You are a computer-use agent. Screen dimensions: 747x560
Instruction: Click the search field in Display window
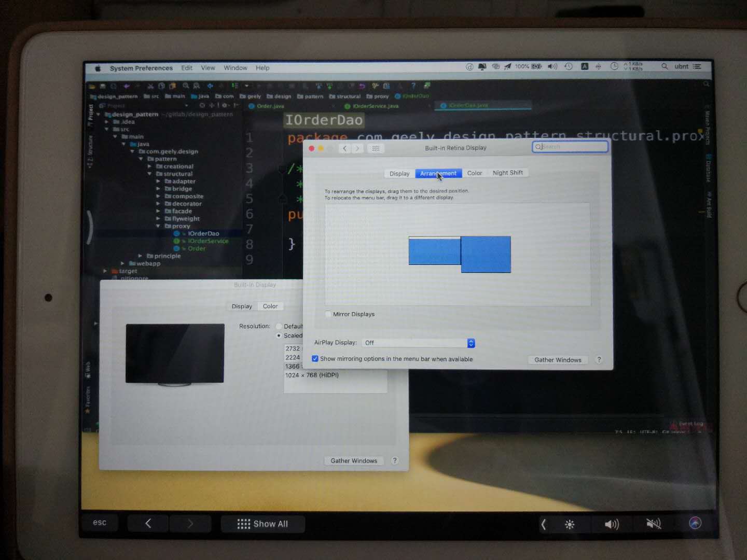pyautogui.click(x=570, y=147)
